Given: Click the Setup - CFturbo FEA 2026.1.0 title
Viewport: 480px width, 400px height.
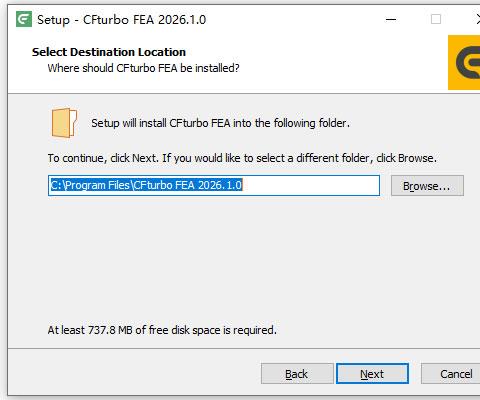Looking at the screenshot, I should coord(121,20).
